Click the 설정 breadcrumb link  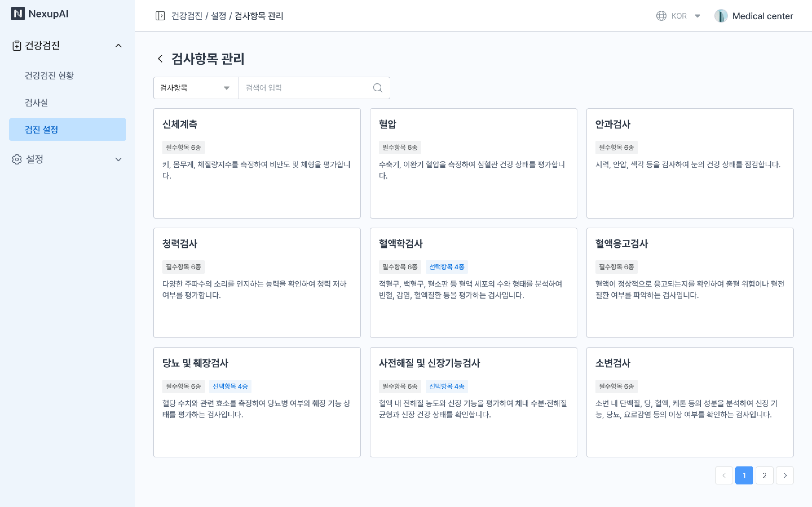219,16
